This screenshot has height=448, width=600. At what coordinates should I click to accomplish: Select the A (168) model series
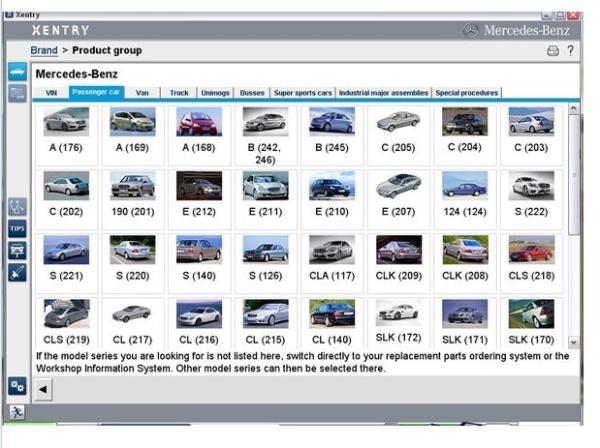pos(199,135)
